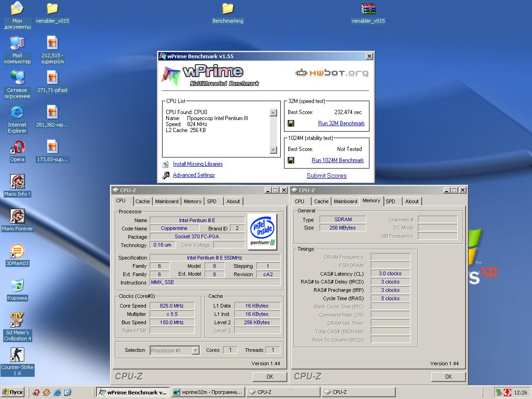The width and height of the screenshot is (532, 399).
Task: Click OK in the right CPU-Z Memory window
Action: click(x=448, y=377)
